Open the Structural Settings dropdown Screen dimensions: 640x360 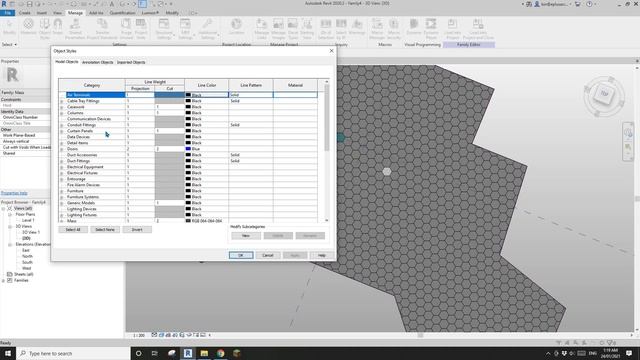164,28
